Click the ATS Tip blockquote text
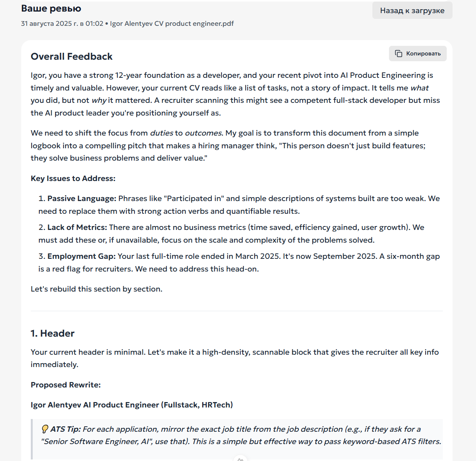The height and width of the screenshot is (461, 476). (x=241, y=435)
